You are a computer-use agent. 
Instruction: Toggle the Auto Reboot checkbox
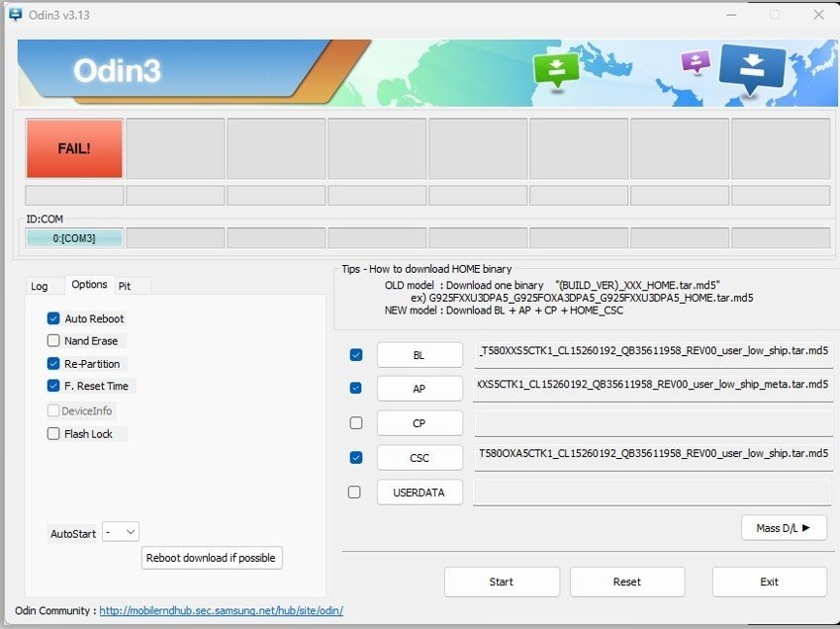[53, 318]
